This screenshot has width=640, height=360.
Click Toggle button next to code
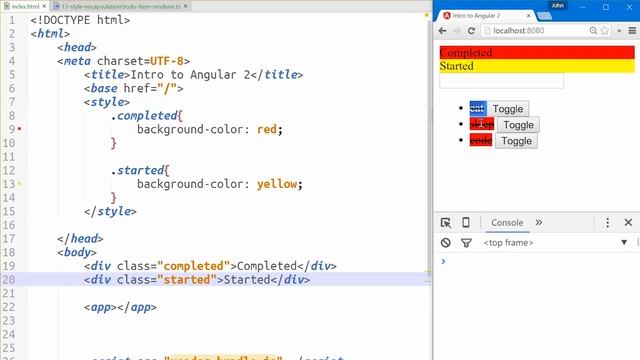tap(516, 141)
